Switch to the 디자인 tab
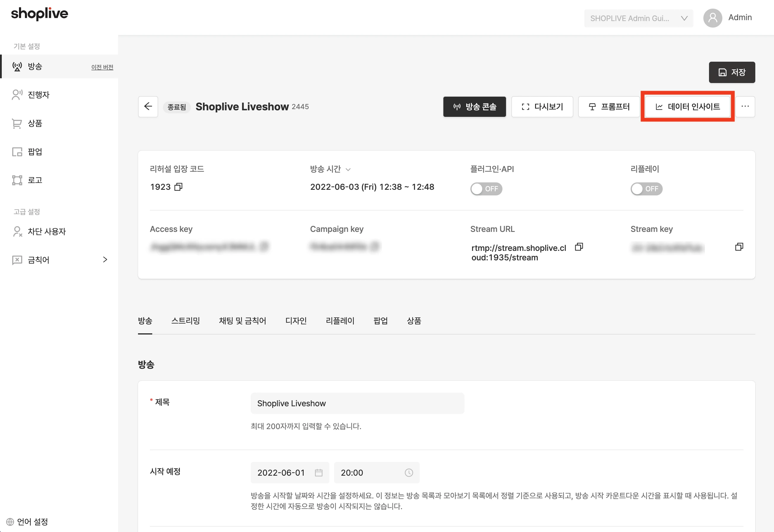The image size is (774, 532). coord(296,321)
